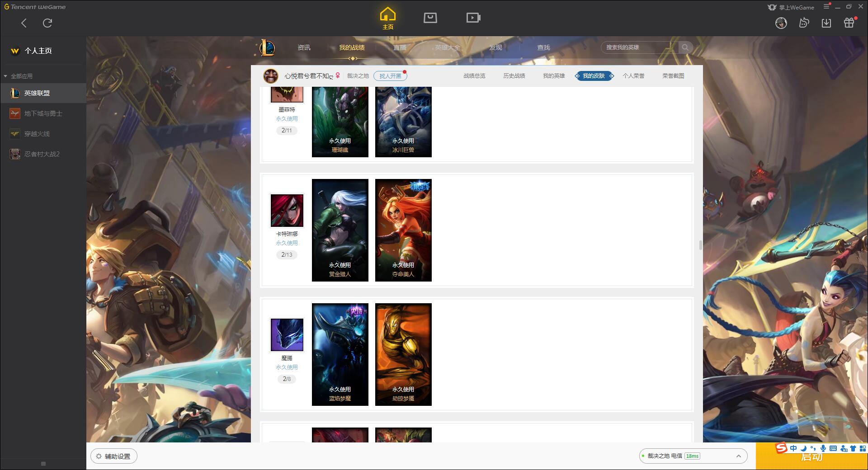Screen dimensions: 868x470
Task: Open the gift box icon
Action: pyautogui.click(x=849, y=23)
